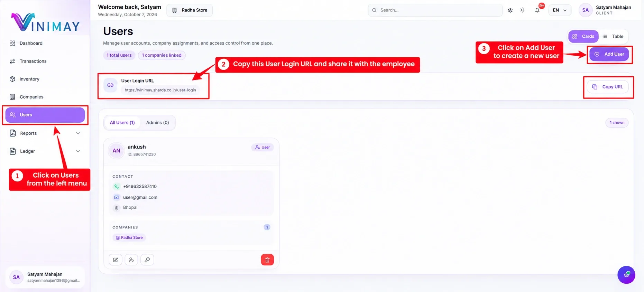Focus the Search input field
The height and width of the screenshot is (292, 644).
pyautogui.click(x=435, y=10)
